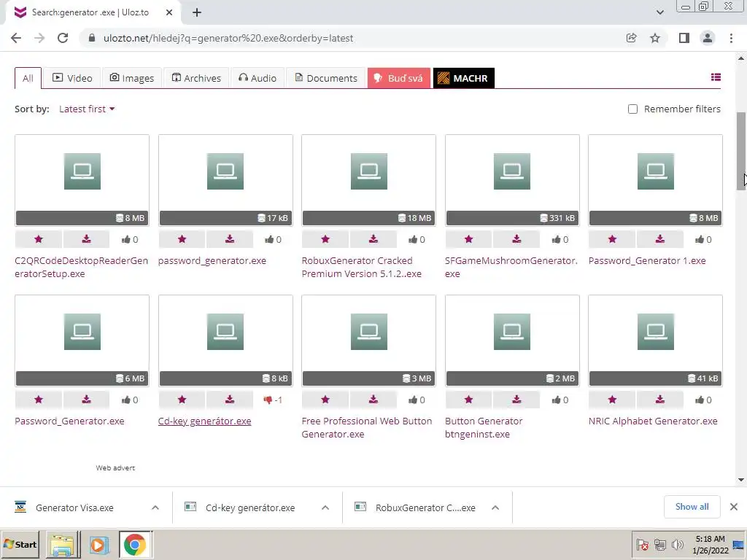Click scrollbar down arrow
747x560 pixels.
(741, 480)
